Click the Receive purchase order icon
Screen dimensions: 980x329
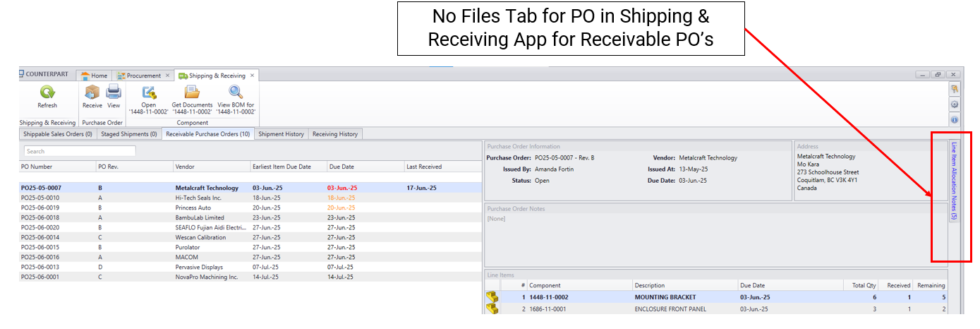(x=92, y=92)
